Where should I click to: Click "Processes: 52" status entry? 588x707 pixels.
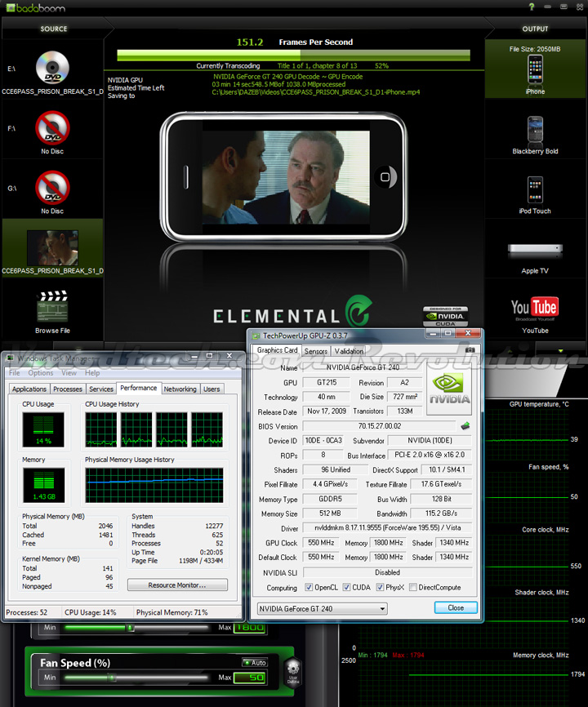(x=27, y=612)
